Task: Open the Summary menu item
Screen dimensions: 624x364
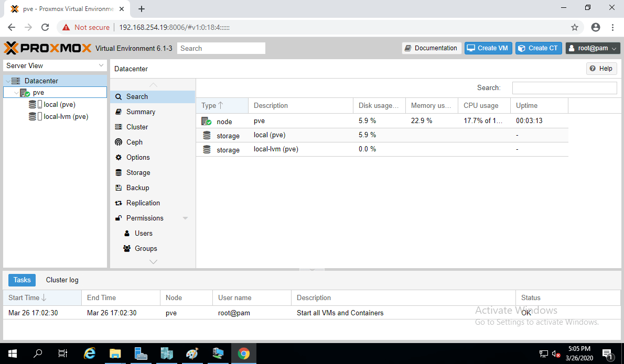Action: click(x=141, y=112)
